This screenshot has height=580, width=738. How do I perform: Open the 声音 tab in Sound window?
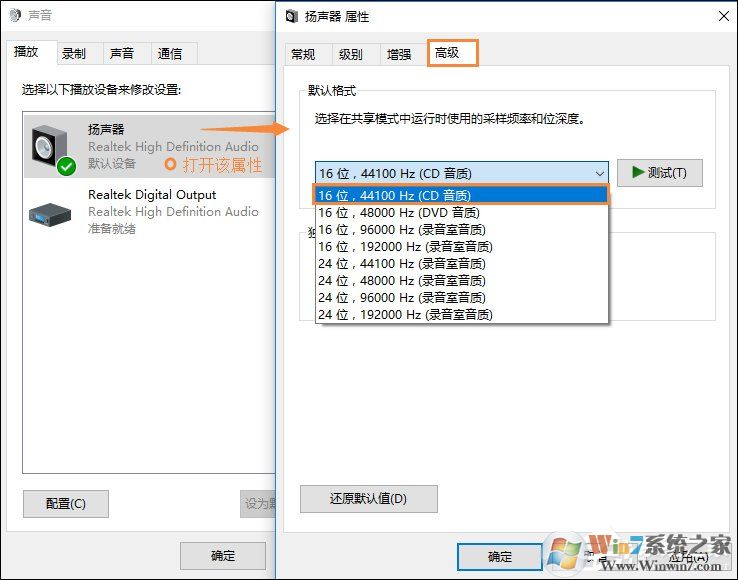tap(127, 53)
